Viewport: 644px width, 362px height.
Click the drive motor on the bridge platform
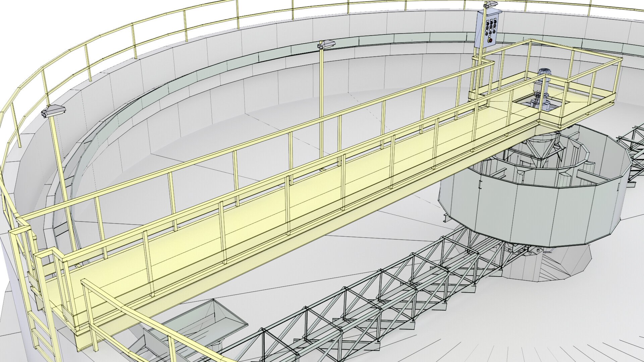pyautogui.click(x=541, y=89)
